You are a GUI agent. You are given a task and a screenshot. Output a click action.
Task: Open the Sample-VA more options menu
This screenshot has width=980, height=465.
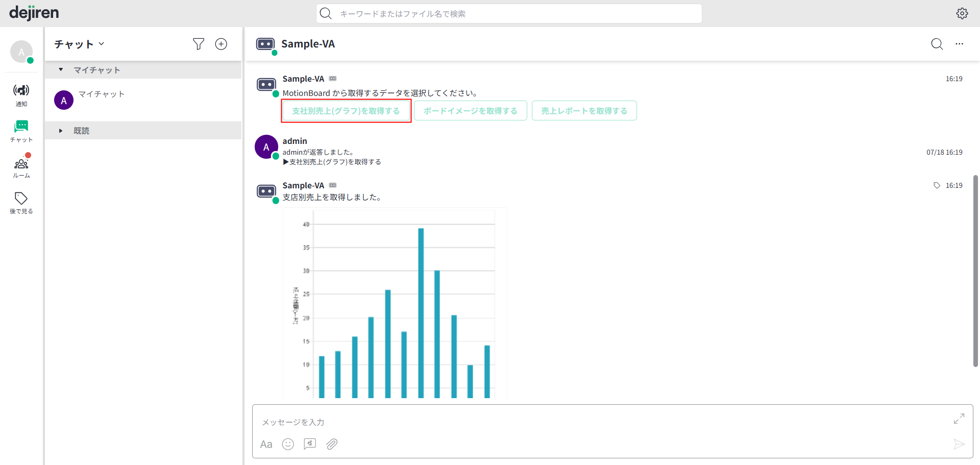tap(960, 44)
